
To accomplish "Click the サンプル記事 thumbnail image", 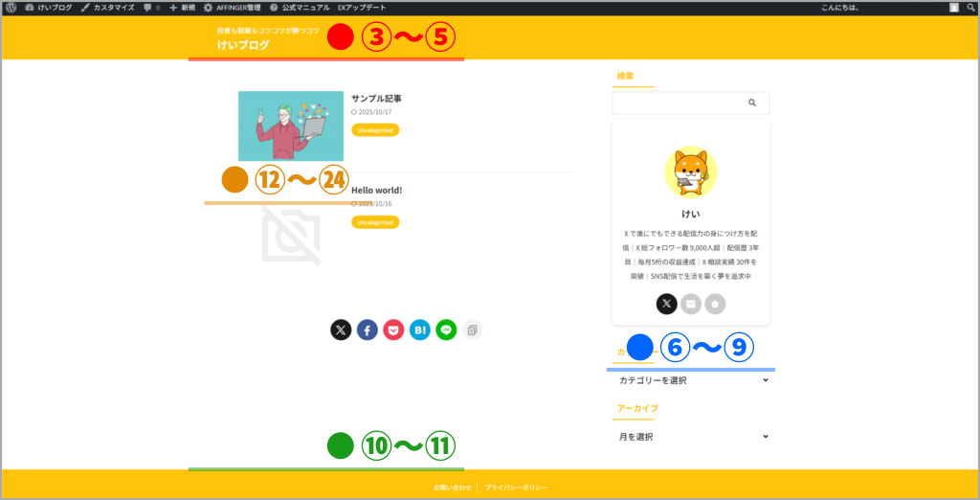I will (x=291, y=125).
